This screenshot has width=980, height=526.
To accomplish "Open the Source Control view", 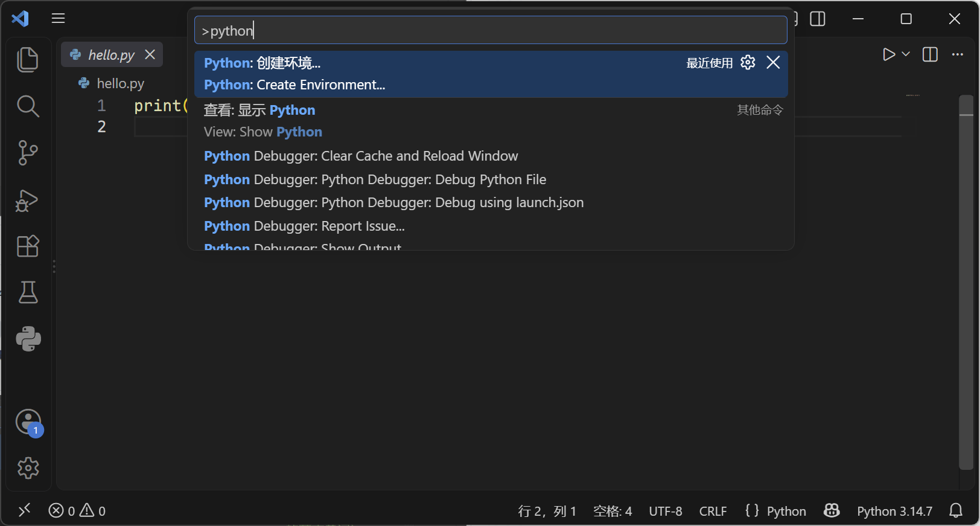I will click(x=28, y=153).
